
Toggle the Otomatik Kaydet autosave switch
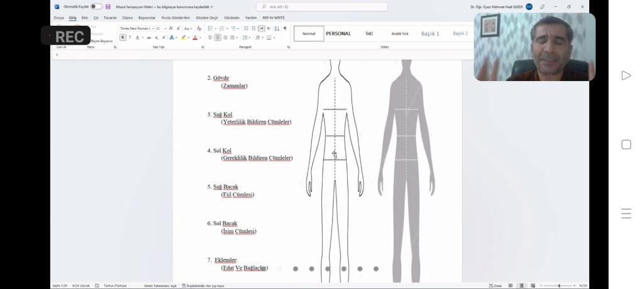(96, 7)
